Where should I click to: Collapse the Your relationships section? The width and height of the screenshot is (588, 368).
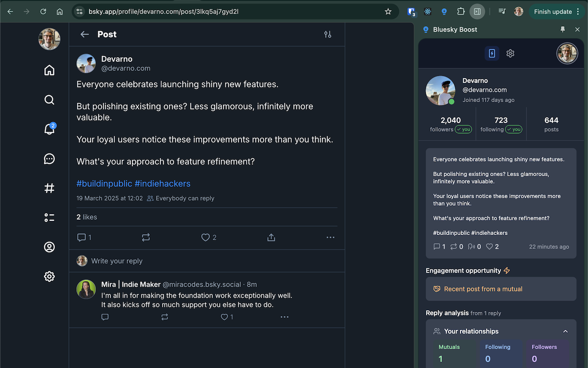565,331
